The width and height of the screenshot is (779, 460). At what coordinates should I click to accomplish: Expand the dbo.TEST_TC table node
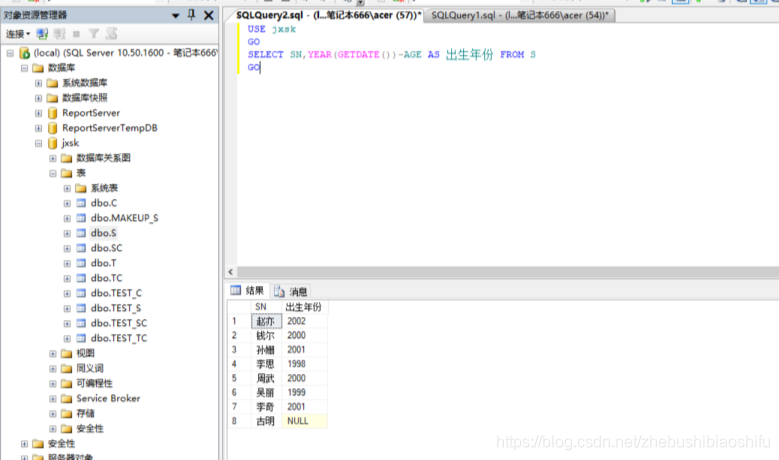coord(67,338)
